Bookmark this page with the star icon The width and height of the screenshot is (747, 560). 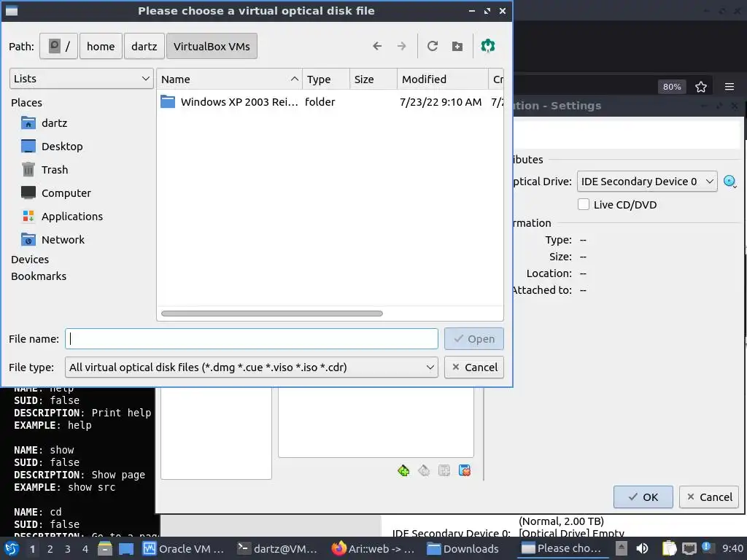(701, 87)
